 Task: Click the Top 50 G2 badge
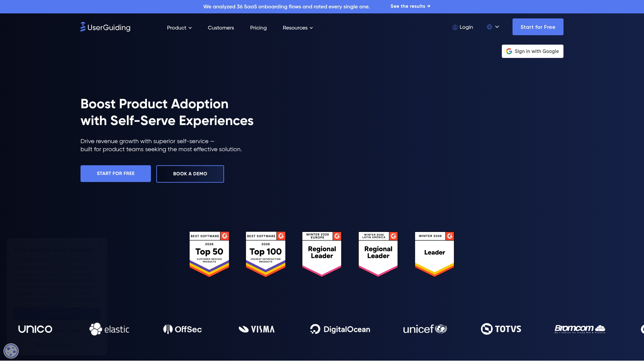tap(209, 254)
